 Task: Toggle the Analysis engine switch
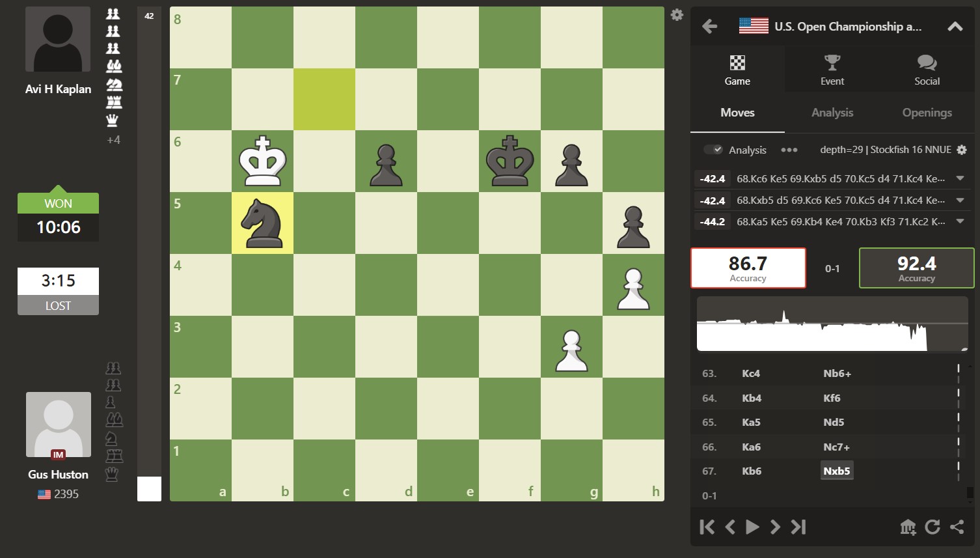[x=713, y=150]
